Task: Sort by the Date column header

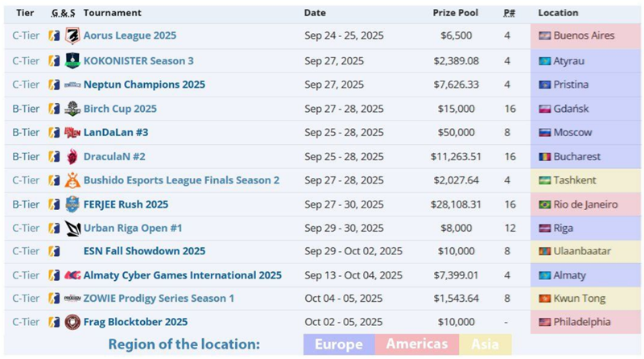Action: click(x=315, y=13)
